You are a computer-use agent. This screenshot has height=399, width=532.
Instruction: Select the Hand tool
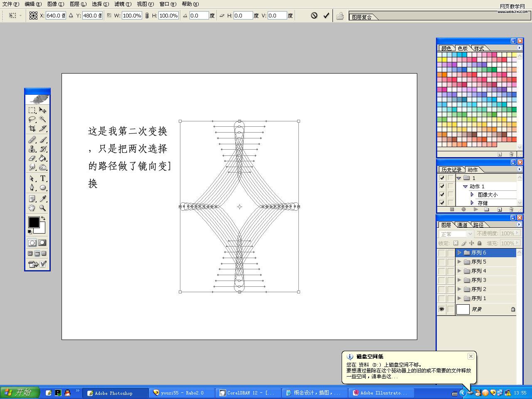32,208
